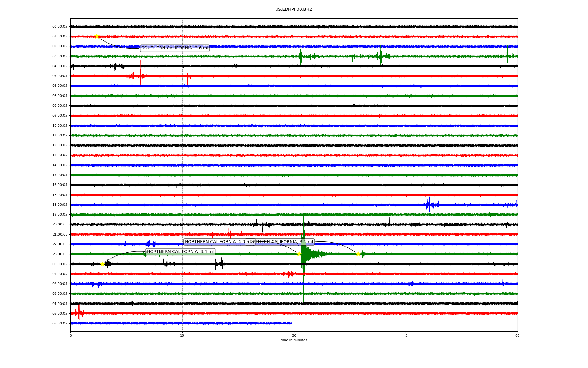
Task: Click the 60 tick on the time axis
Action: point(517,335)
